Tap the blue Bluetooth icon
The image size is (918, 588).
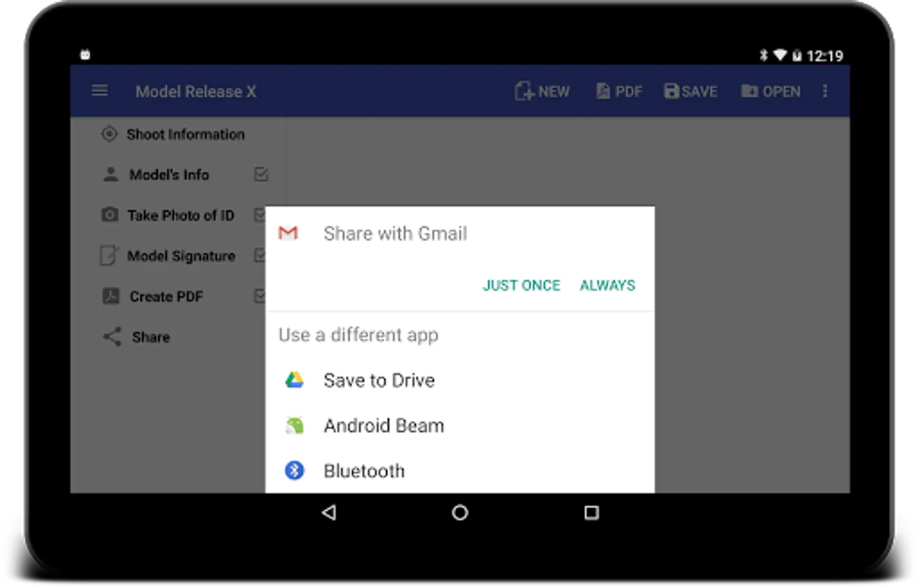[x=295, y=470]
